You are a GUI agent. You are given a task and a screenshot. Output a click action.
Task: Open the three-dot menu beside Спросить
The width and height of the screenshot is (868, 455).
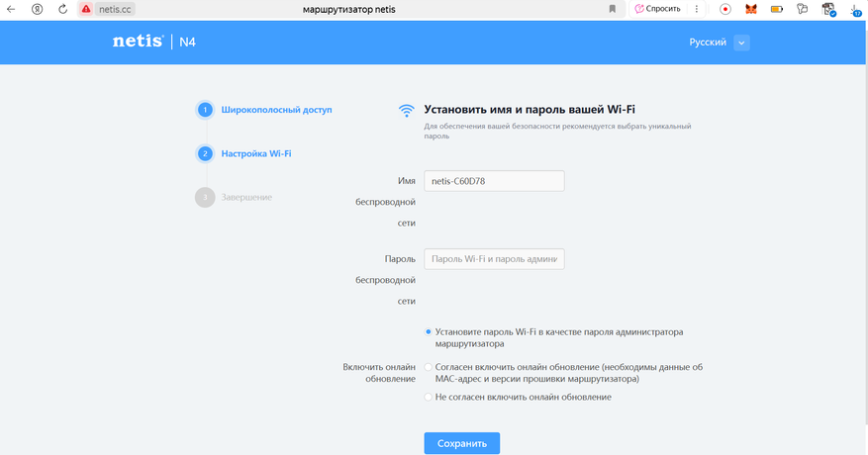click(x=697, y=9)
